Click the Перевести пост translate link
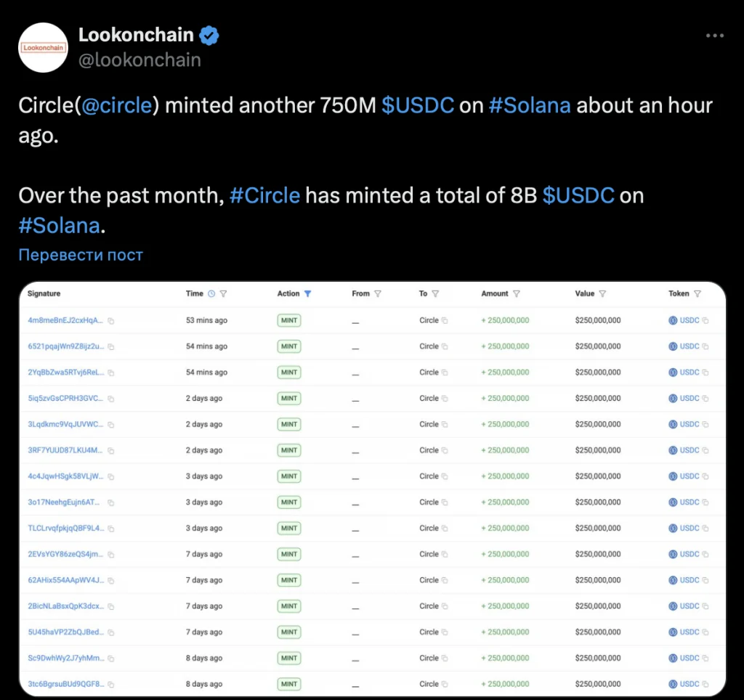 point(81,255)
